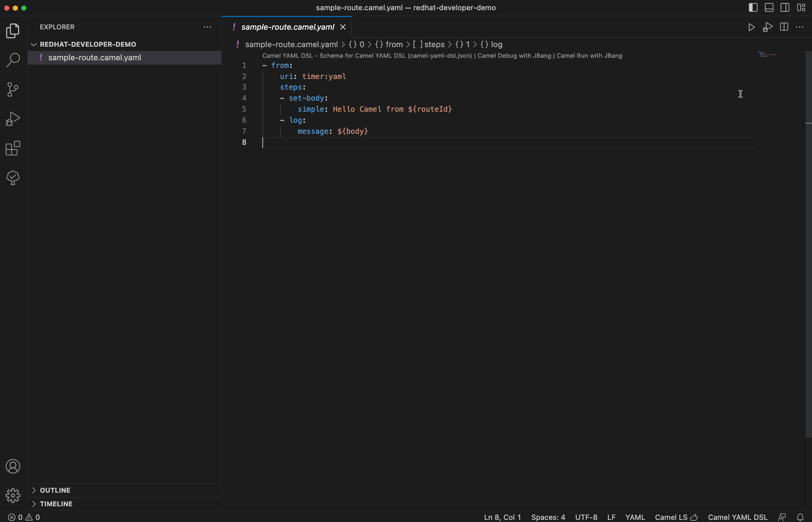Open the Manage gear icon
Image resolution: width=812 pixels, height=522 pixels.
13,496
